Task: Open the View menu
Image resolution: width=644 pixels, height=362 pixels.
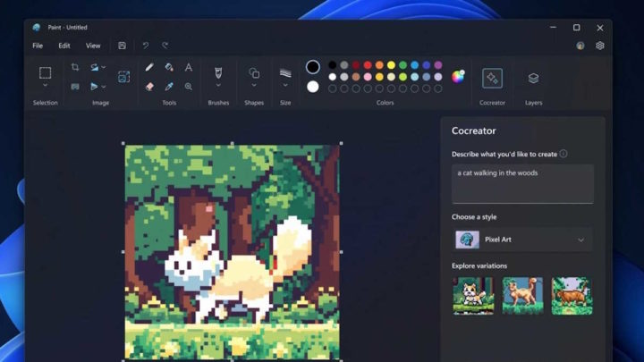Action: 93,46
